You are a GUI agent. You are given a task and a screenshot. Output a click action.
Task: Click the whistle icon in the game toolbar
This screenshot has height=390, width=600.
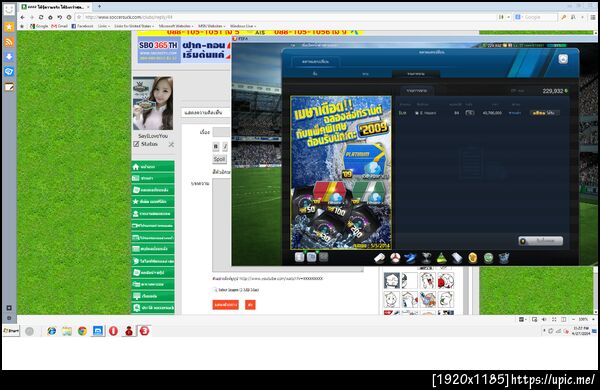pos(379,258)
